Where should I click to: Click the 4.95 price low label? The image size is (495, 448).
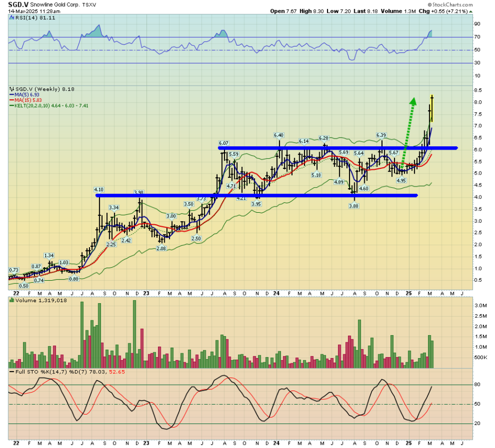point(401,181)
